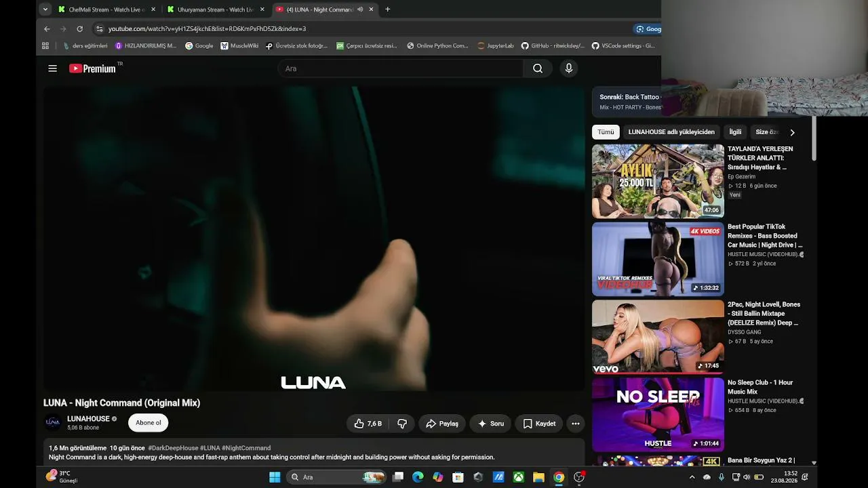Focus the YouTube search input field
Viewport: 868px width, 488px height.
(x=400, y=68)
